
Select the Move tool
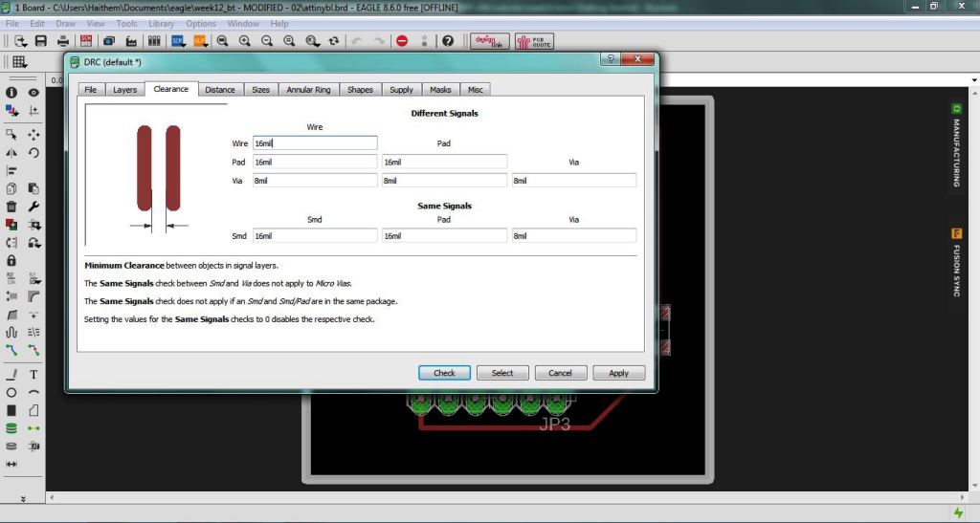33,134
